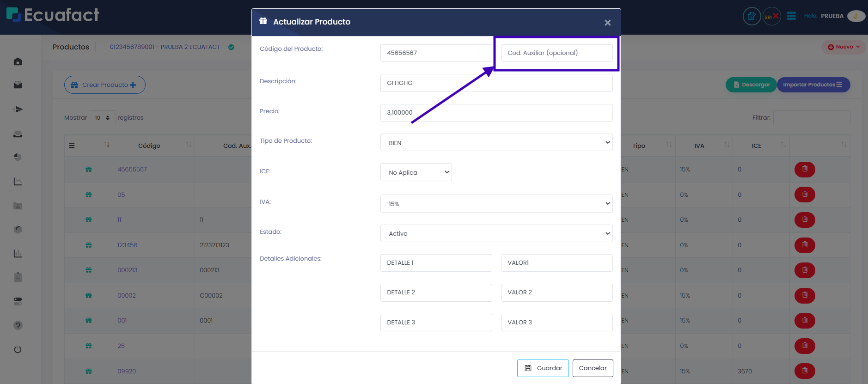Click the Cod. Auxiliar (opcional) field

(556, 53)
